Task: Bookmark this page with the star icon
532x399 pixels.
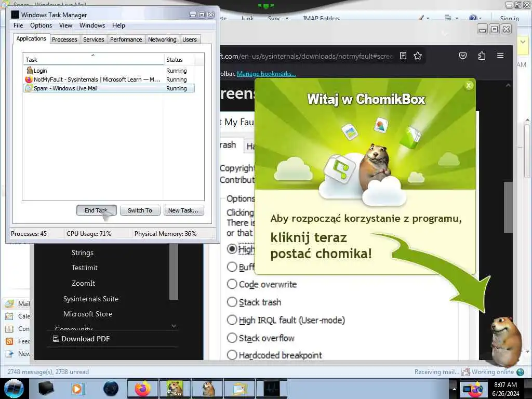Action: (x=418, y=56)
